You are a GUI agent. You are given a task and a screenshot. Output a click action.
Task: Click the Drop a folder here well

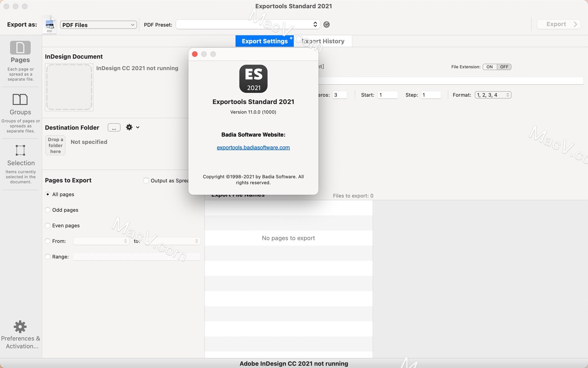(55, 145)
